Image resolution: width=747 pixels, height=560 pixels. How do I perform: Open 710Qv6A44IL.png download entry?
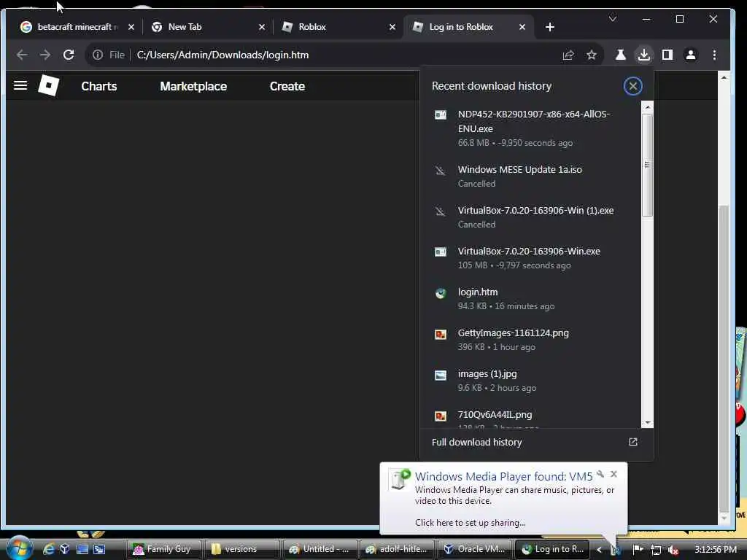point(530,418)
